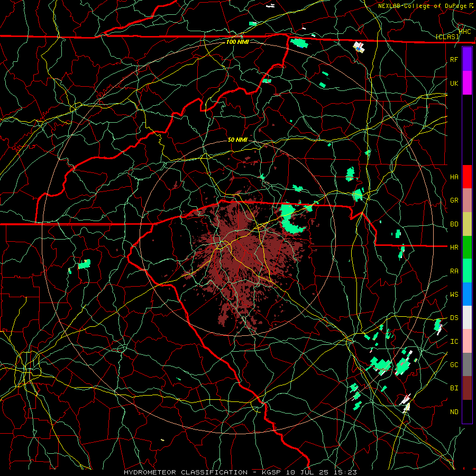Click the GR pink legend swatch
This screenshot has width=476, height=476.
(x=467, y=200)
